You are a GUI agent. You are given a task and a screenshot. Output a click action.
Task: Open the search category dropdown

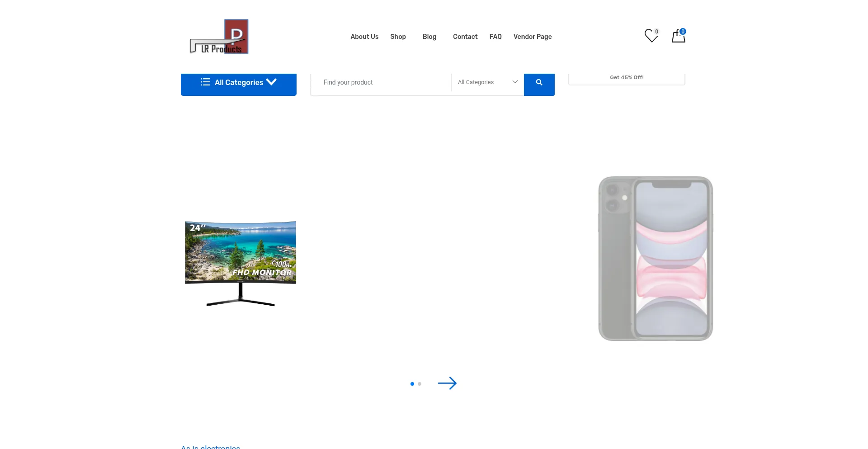coord(487,82)
